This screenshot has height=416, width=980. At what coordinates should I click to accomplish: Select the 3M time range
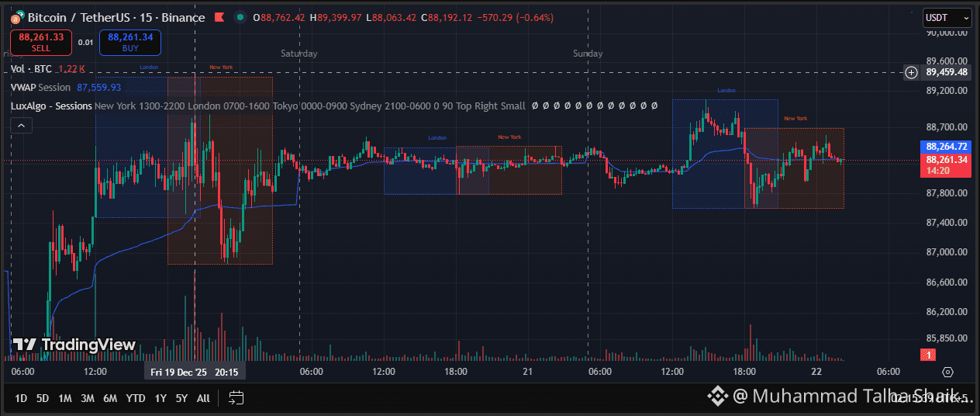click(88, 398)
